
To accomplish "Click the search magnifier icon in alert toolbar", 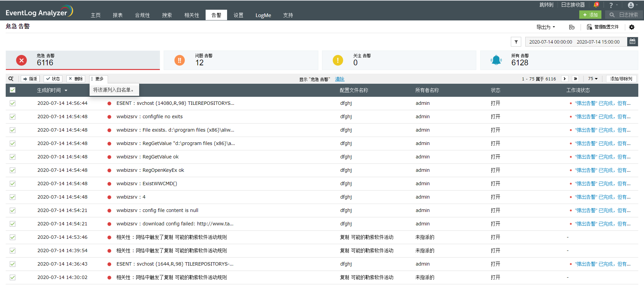I will point(11,79).
